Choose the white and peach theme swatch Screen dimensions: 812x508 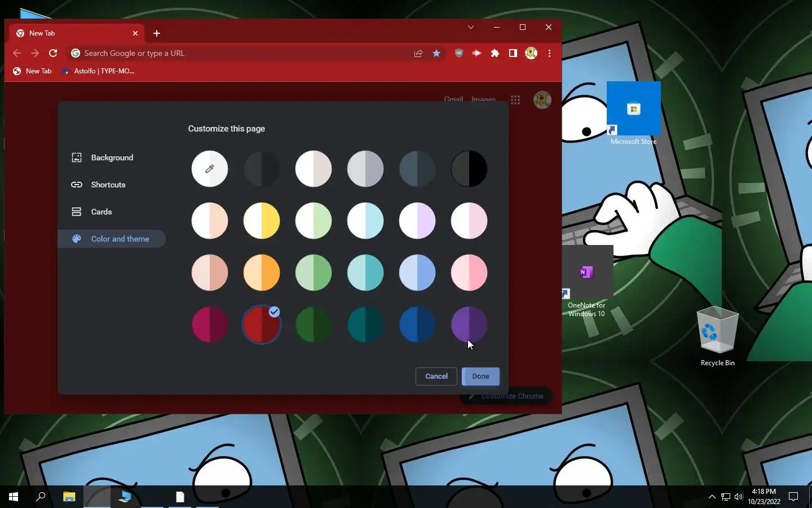[210, 221]
